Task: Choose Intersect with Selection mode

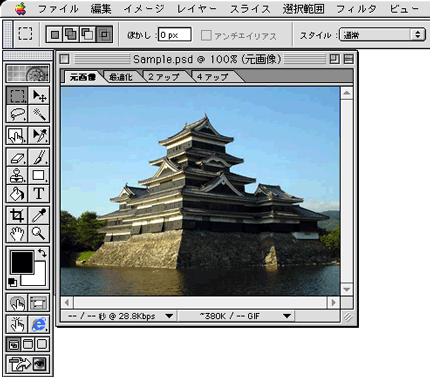Action: [104, 34]
